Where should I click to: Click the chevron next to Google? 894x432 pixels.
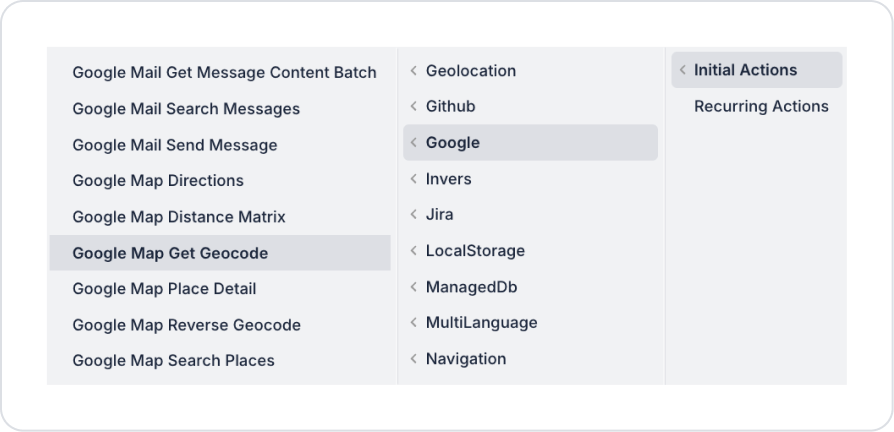(x=413, y=143)
